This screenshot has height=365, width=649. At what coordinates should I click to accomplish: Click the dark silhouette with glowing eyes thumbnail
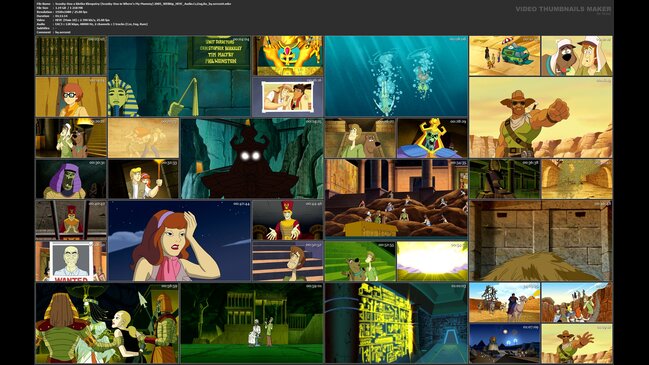[252, 158]
